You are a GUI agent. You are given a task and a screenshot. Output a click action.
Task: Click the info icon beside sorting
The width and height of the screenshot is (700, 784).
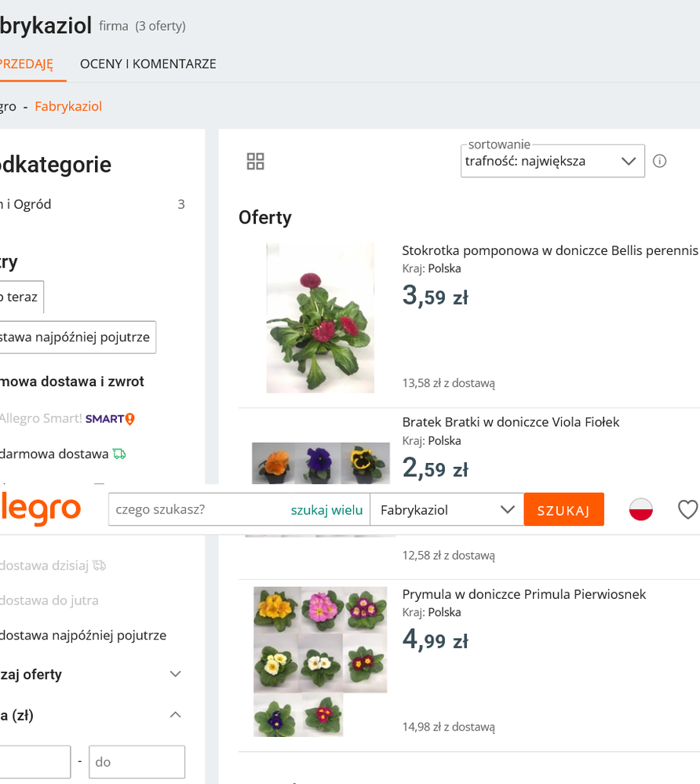click(660, 161)
